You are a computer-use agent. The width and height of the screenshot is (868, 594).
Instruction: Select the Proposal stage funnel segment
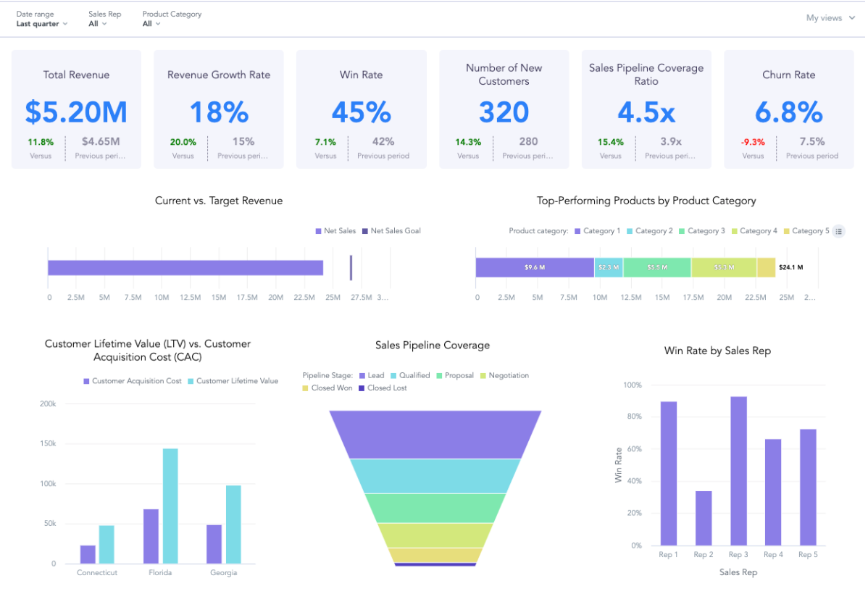click(x=435, y=508)
